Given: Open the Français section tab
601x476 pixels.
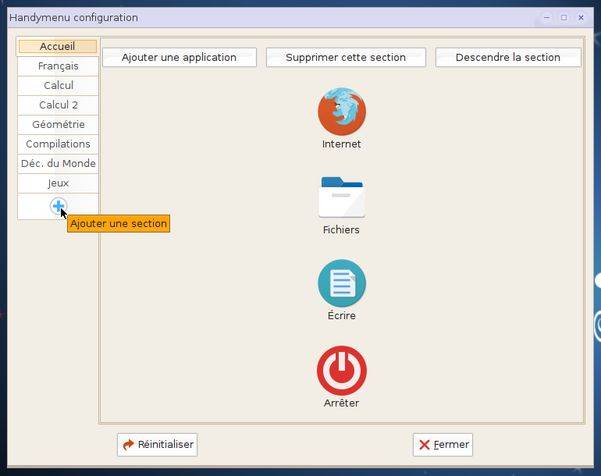Looking at the screenshot, I should (x=58, y=66).
